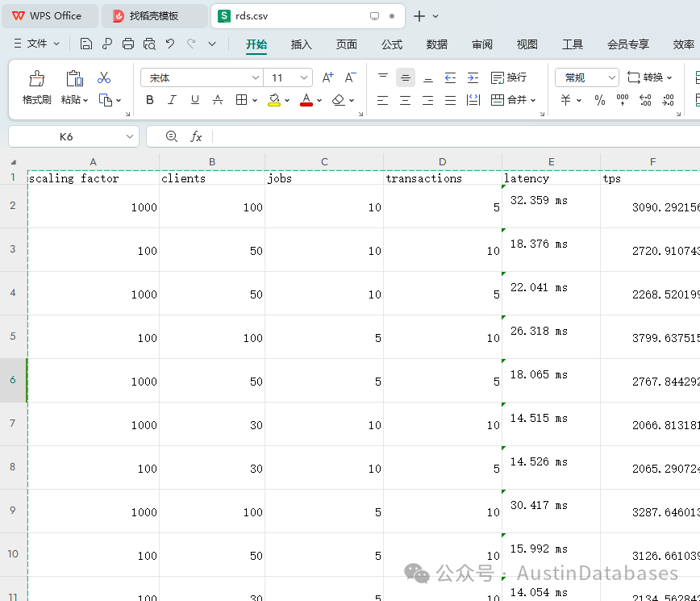The height and width of the screenshot is (601, 700).
Task: Toggle underline formatting
Action: [194, 100]
